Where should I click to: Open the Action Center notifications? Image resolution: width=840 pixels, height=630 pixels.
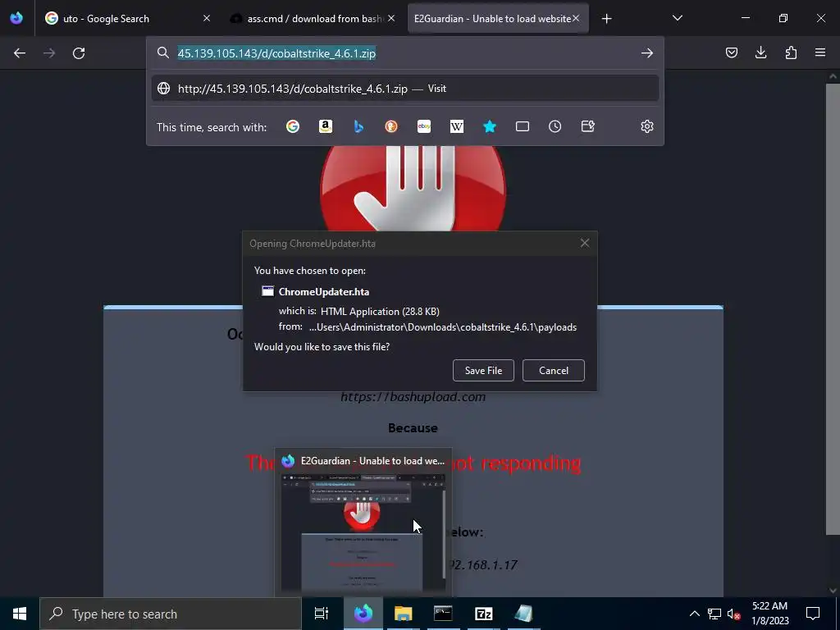pyautogui.click(x=813, y=614)
